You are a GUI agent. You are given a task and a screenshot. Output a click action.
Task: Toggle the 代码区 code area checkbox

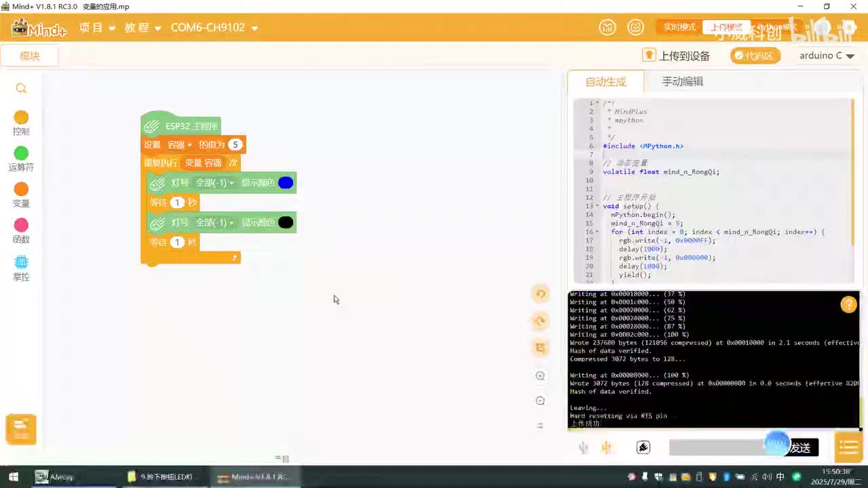(755, 56)
